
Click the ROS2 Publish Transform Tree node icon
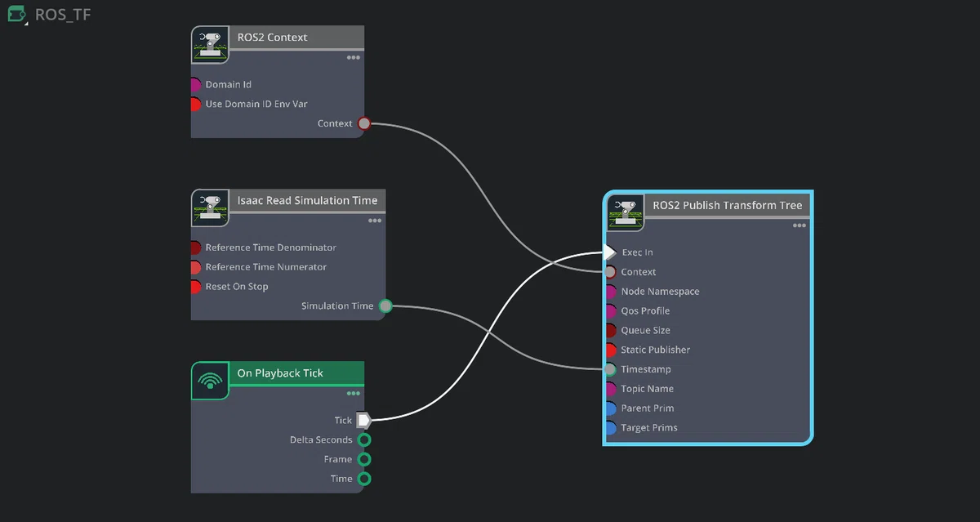[626, 213]
